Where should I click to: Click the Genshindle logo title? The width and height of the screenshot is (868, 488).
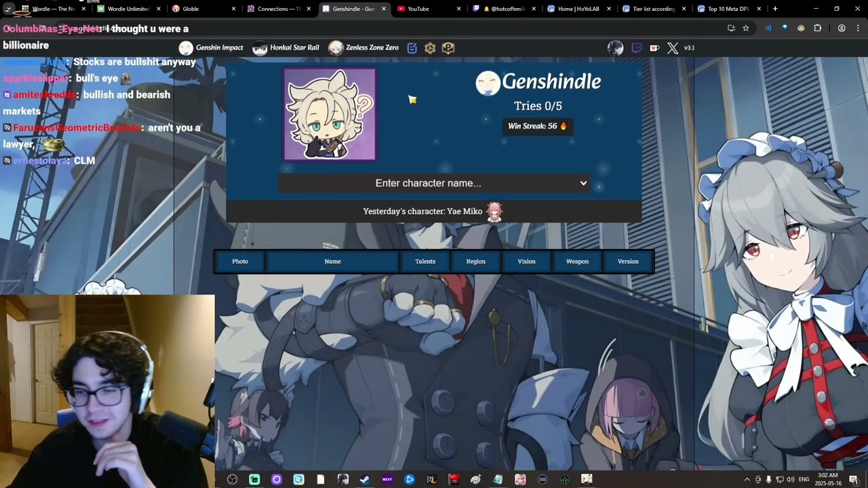point(538,82)
